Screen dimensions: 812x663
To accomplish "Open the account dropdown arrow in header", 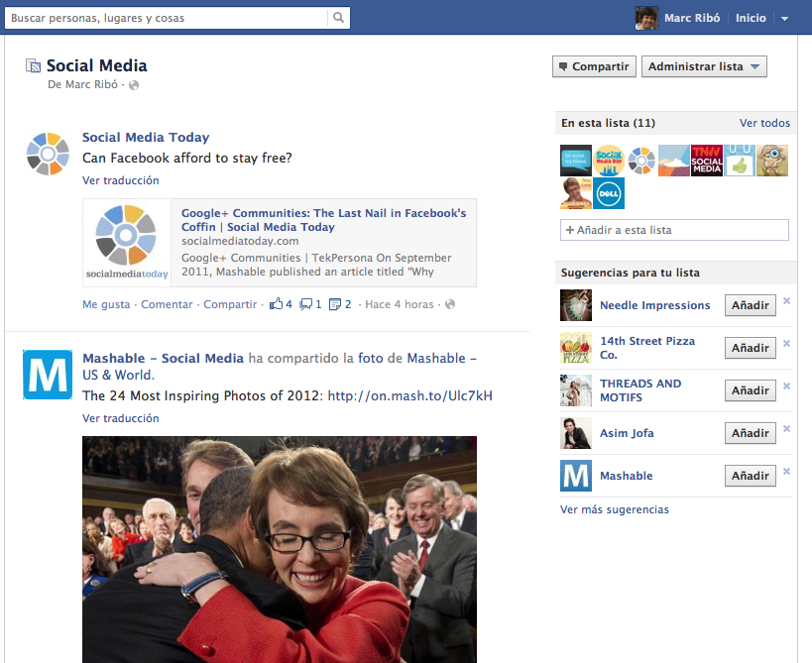I will tap(784, 19).
